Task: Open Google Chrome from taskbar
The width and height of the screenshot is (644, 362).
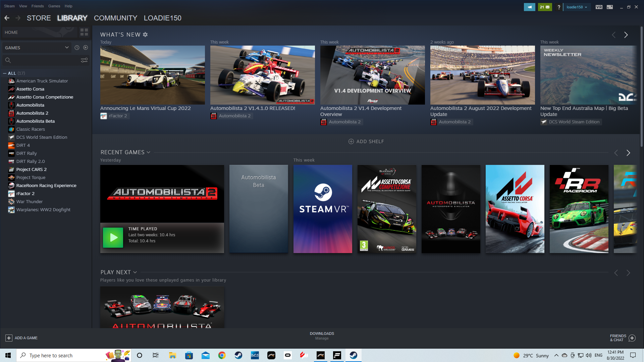Action: click(222, 355)
